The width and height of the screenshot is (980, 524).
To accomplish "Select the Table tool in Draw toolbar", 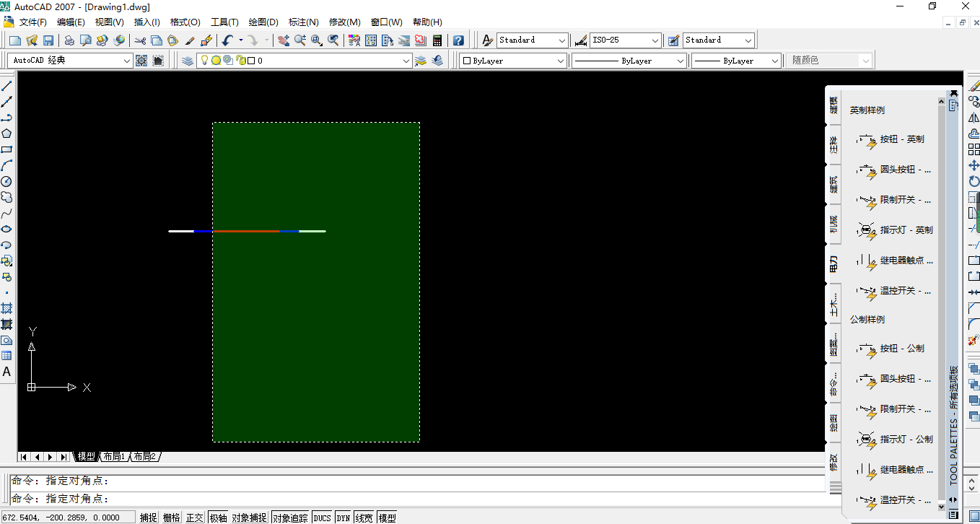I will [6, 356].
